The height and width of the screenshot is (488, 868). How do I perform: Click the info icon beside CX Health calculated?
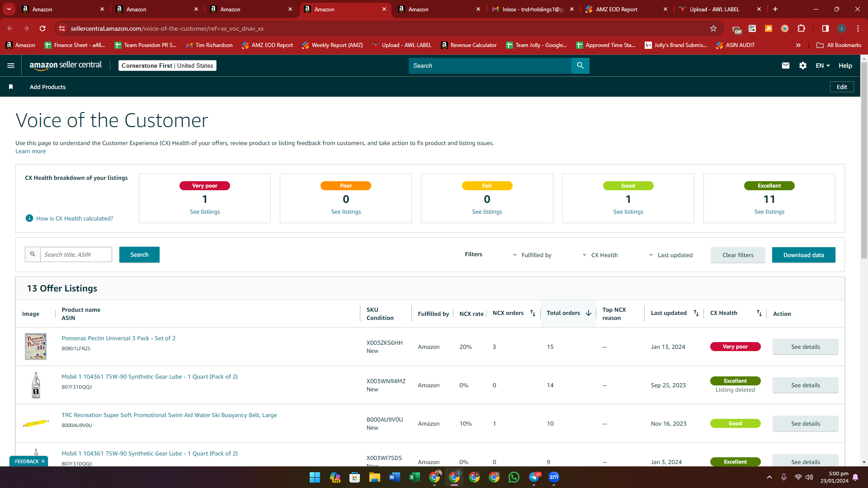[x=29, y=218]
